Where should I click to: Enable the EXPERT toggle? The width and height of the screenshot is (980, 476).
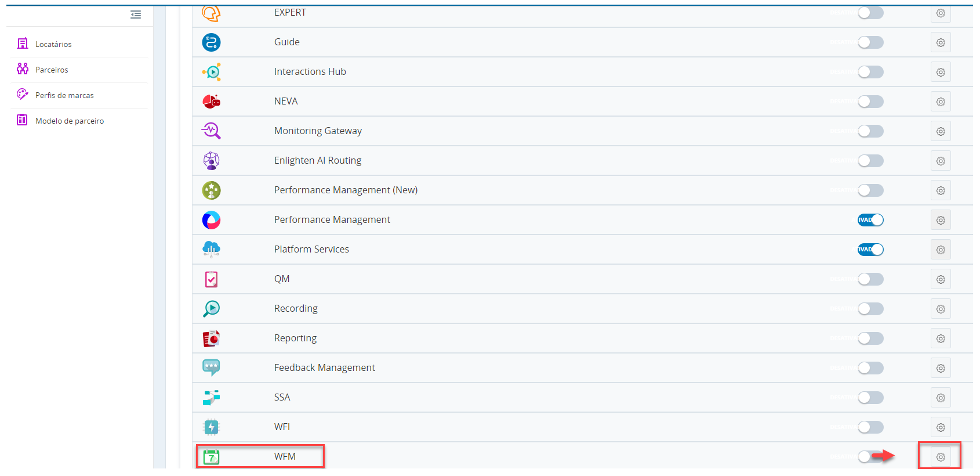[870, 13]
